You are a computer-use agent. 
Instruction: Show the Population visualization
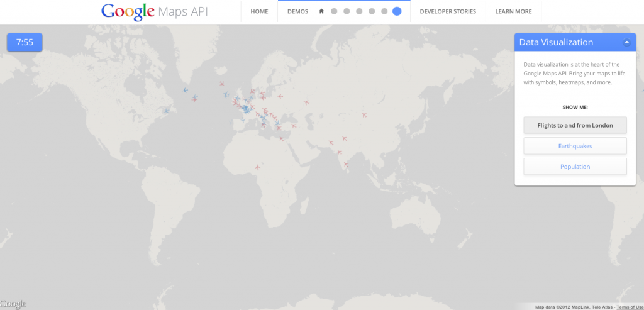(575, 167)
